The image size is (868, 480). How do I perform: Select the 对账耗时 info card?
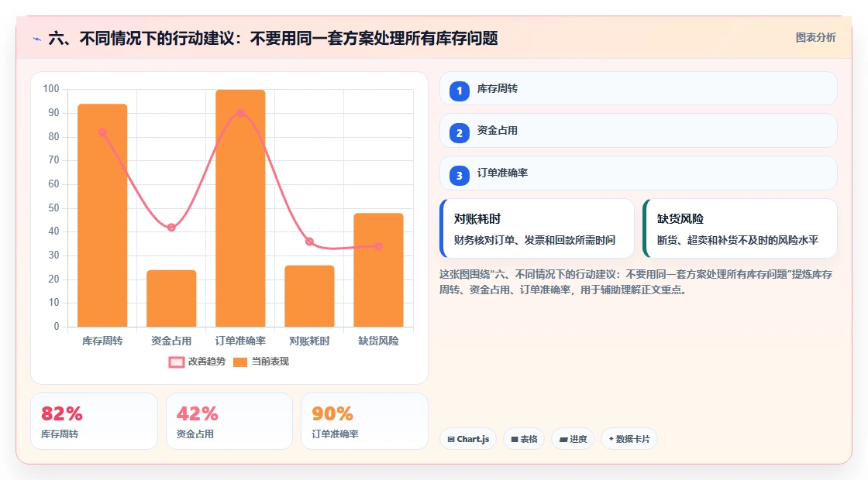tap(537, 228)
